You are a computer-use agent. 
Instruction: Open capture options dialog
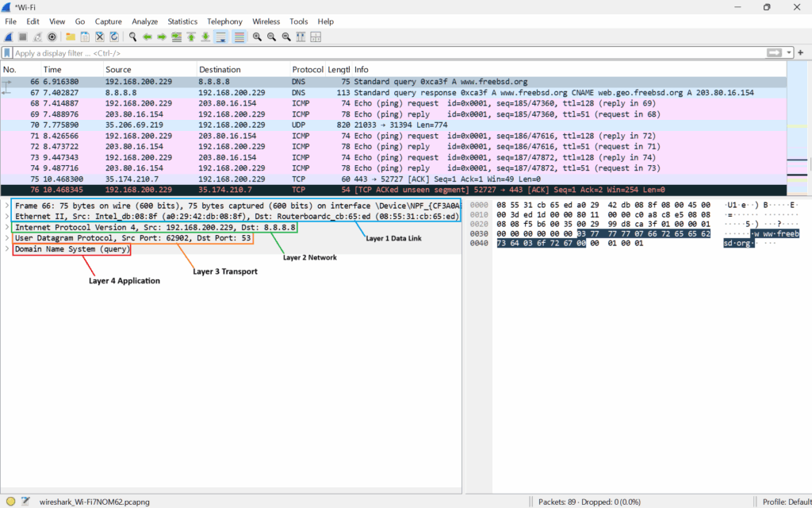[52, 37]
